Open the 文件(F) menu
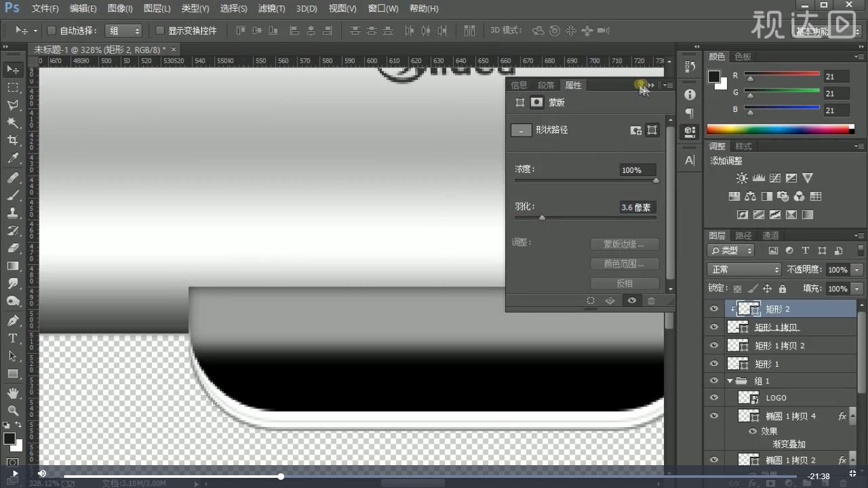 click(45, 9)
